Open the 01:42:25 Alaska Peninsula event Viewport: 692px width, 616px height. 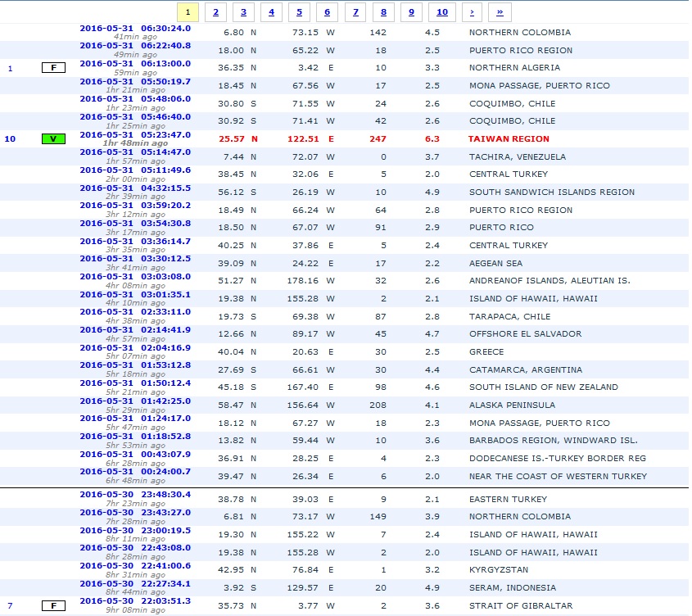pos(134,400)
